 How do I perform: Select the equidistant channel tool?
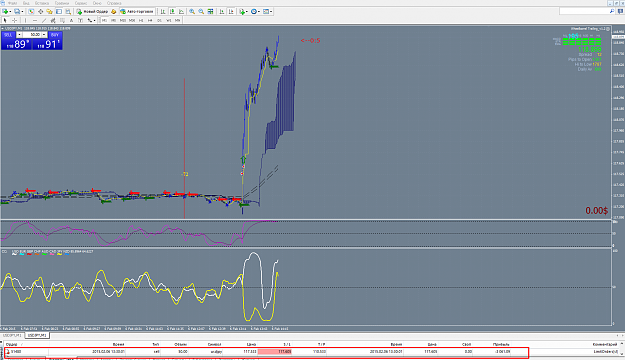tap(53, 20)
